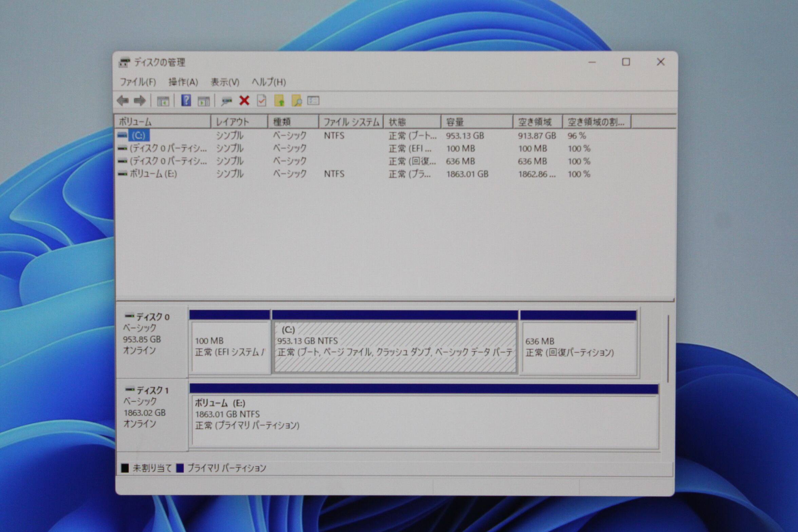Sort by the レイアウト column header

tap(240, 122)
